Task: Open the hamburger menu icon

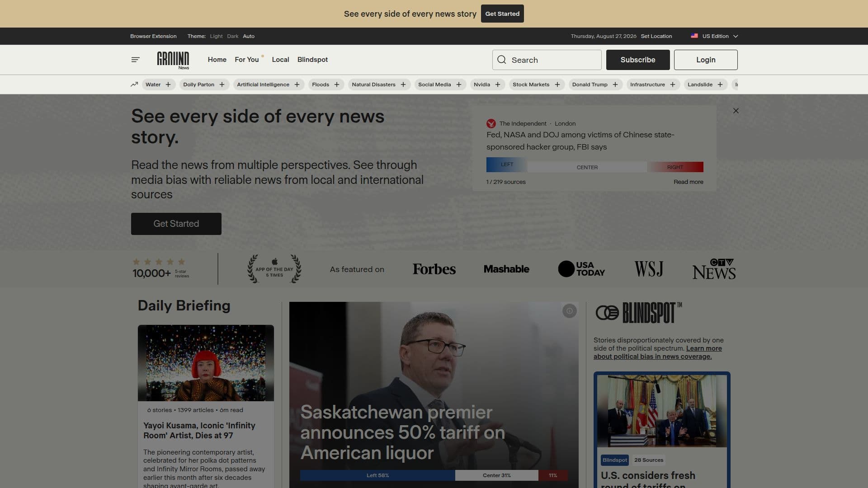Action: 135,60
